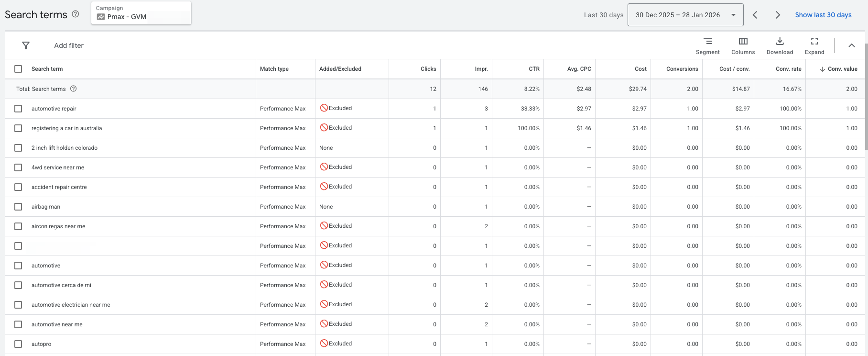Open the Columns selector icon
Screen dimensions: 868x356
click(743, 41)
